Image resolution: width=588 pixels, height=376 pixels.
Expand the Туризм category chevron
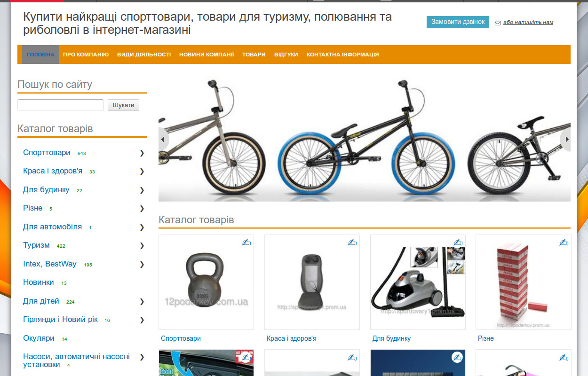pyautogui.click(x=142, y=245)
